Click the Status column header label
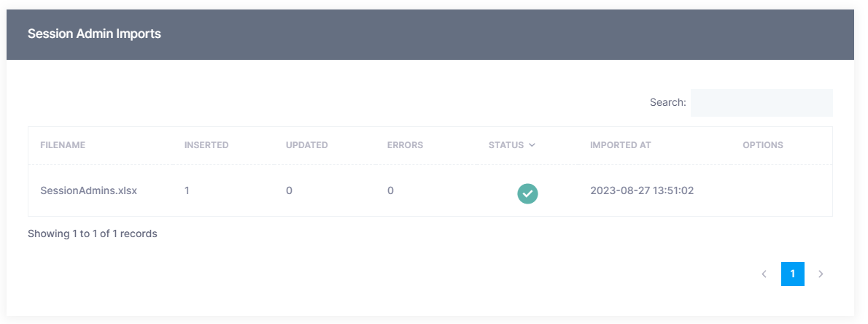The image size is (868, 324). [505, 145]
